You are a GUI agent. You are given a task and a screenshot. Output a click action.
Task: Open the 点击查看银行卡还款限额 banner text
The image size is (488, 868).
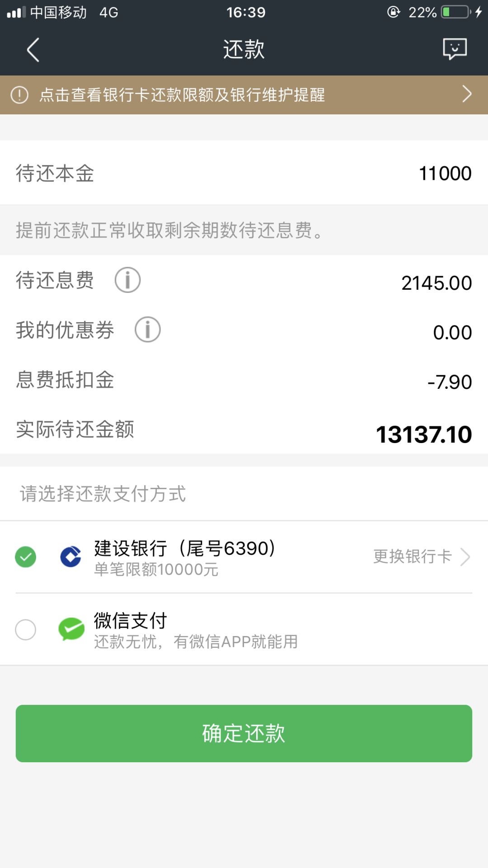click(x=182, y=95)
